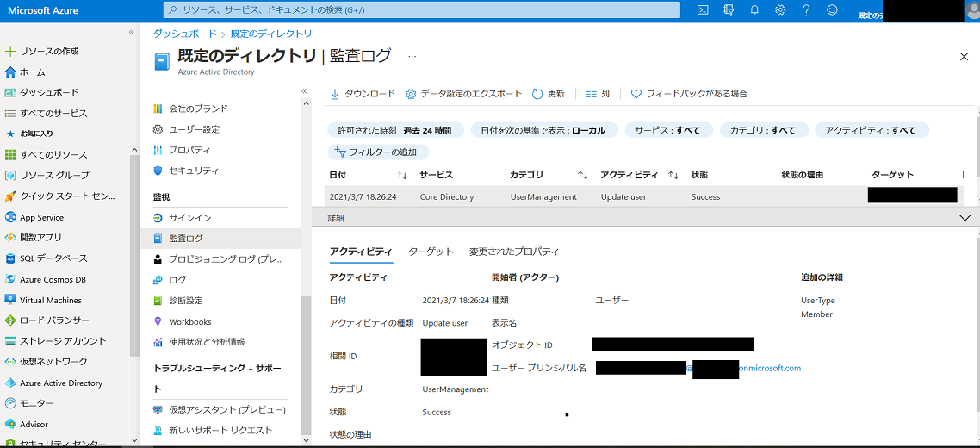Open 関数アプリ in the sidebar

tap(33, 238)
